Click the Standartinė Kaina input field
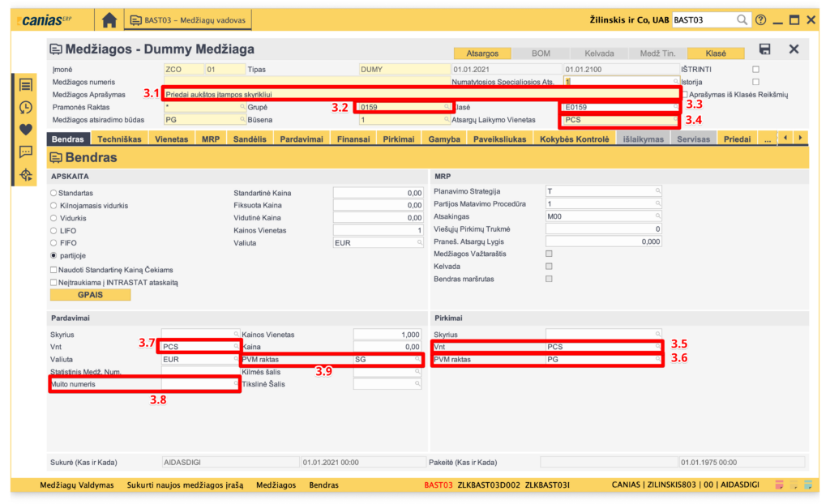Viewport: 830px width, 504px height. 378,193
